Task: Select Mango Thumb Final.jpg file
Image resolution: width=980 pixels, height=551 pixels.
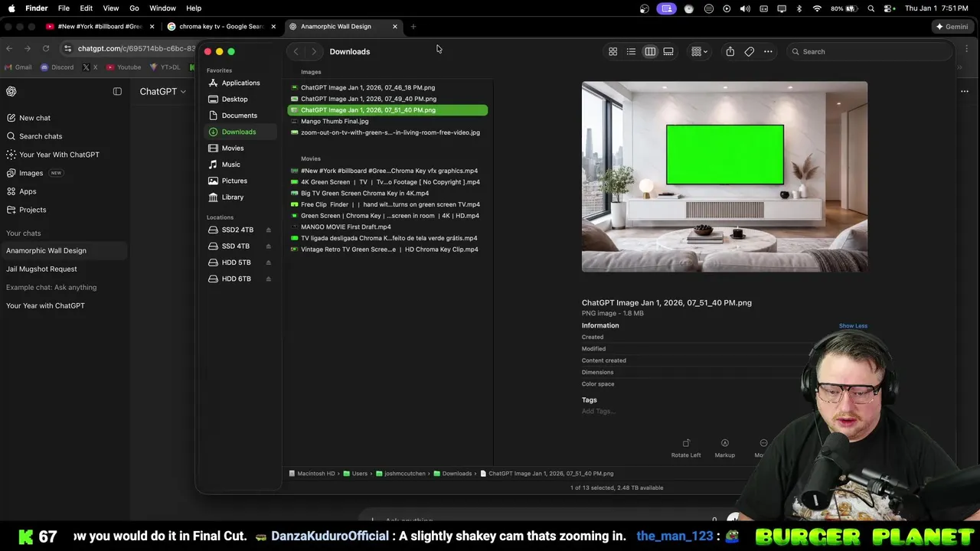Action: click(387, 121)
